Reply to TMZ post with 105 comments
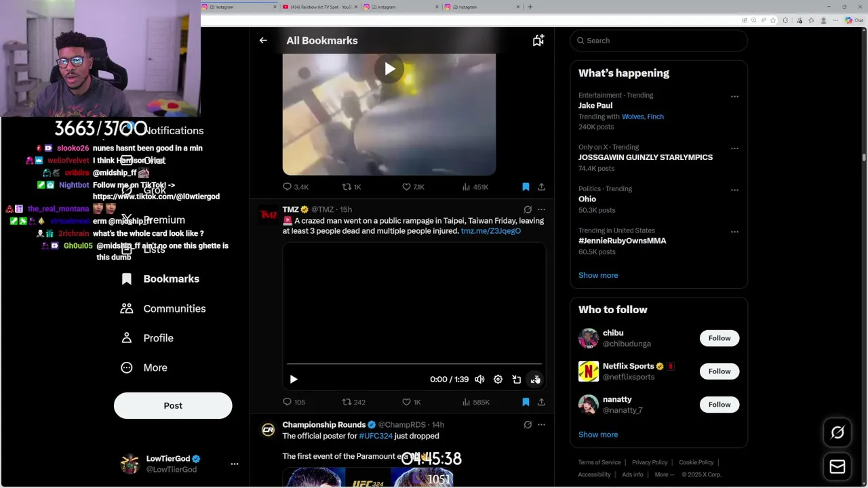Screen dimensions: 868x488 click(x=294, y=403)
